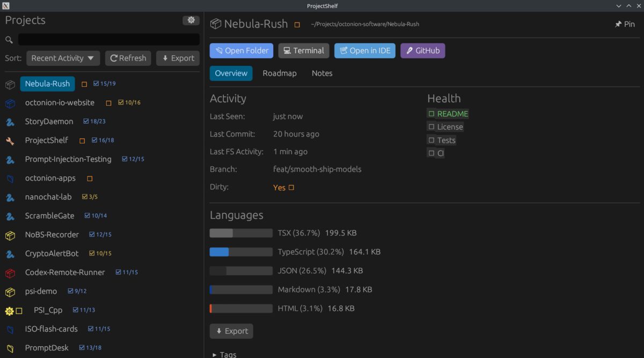Click the empty checkbox beside PSI_Cpp

[19, 310]
